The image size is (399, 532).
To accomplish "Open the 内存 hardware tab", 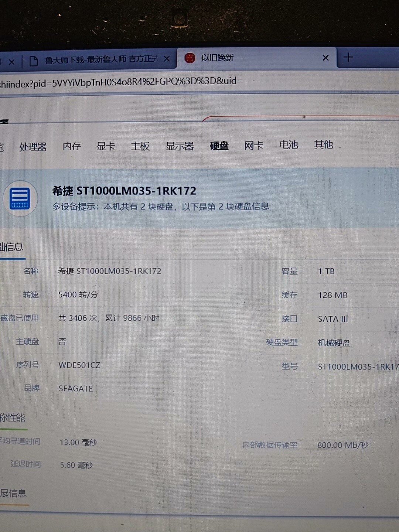I will click(x=72, y=146).
